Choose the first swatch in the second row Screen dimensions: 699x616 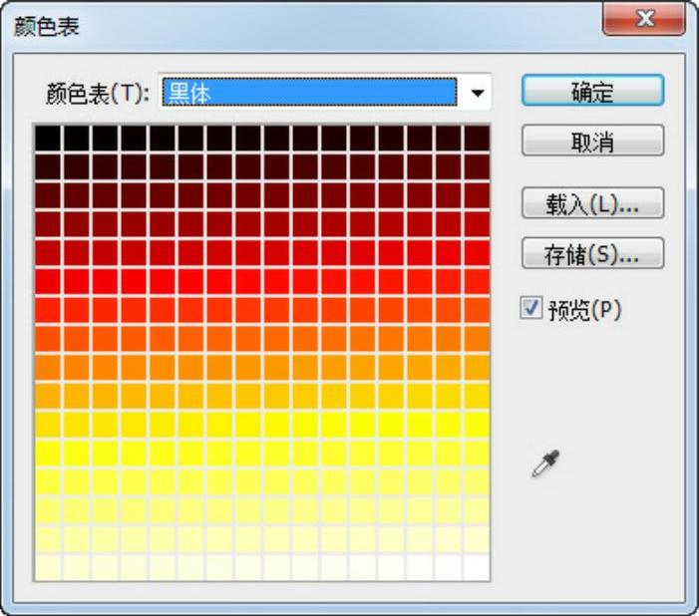pos(49,166)
